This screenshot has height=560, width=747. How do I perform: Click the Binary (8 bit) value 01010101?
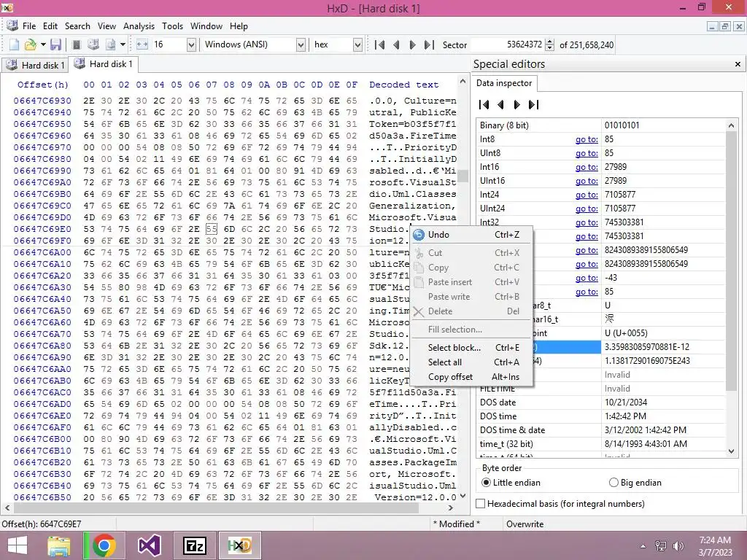[622, 125]
